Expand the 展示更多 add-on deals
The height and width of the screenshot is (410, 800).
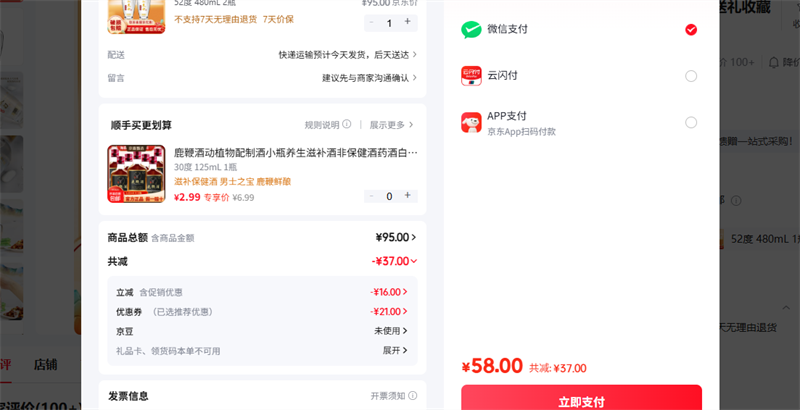[x=391, y=125]
